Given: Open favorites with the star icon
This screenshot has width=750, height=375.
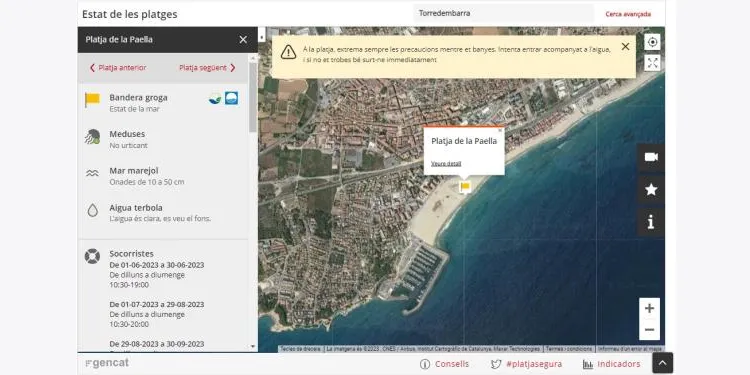Looking at the screenshot, I should tap(651, 189).
